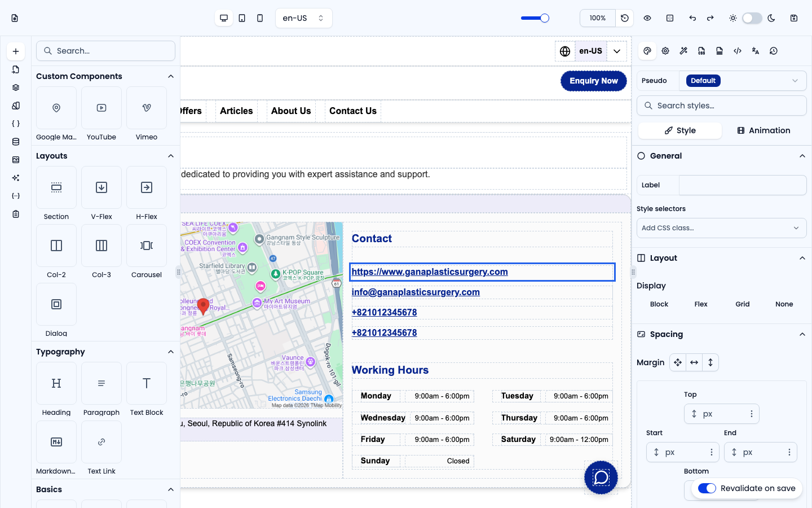
Task: Select Grid display option
Action: click(743, 304)
